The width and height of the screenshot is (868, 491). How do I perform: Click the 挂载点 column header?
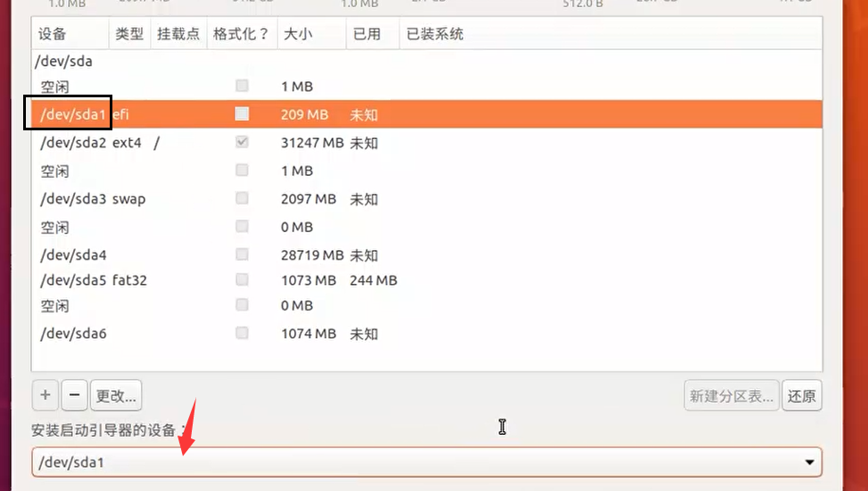point(178,34)
